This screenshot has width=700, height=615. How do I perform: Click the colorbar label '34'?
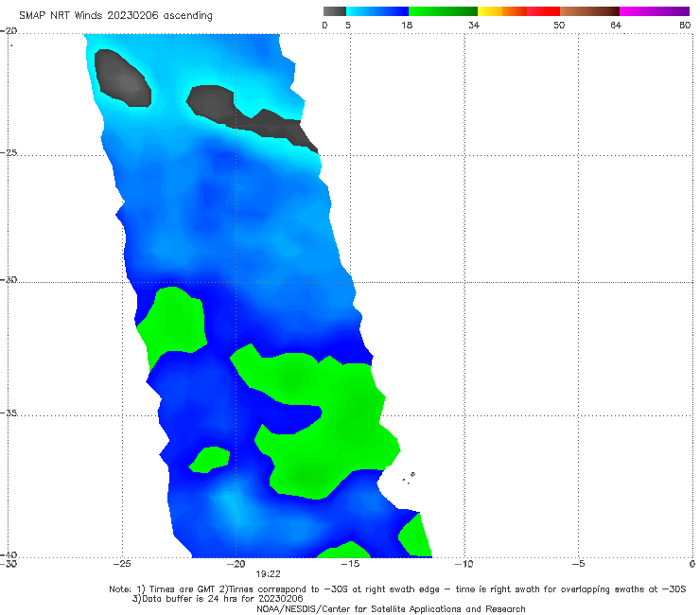point(474,25)
